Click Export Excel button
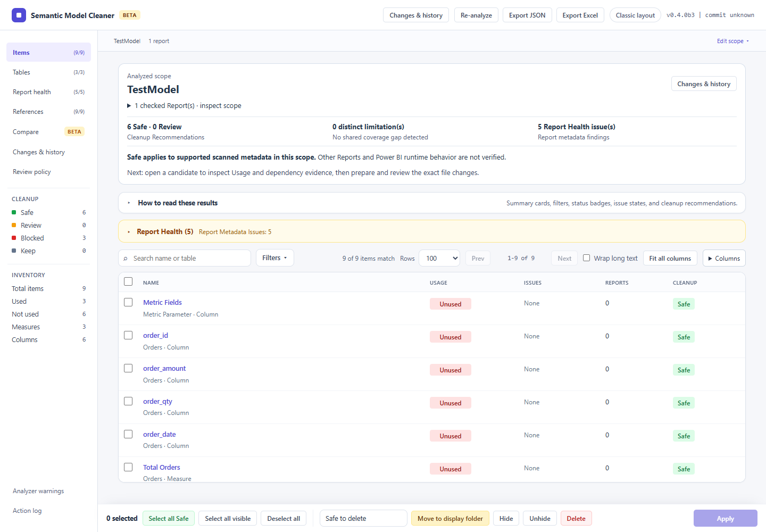Image resolution: width=766 pixels, height=532 pixels. [x=580, y=15]
